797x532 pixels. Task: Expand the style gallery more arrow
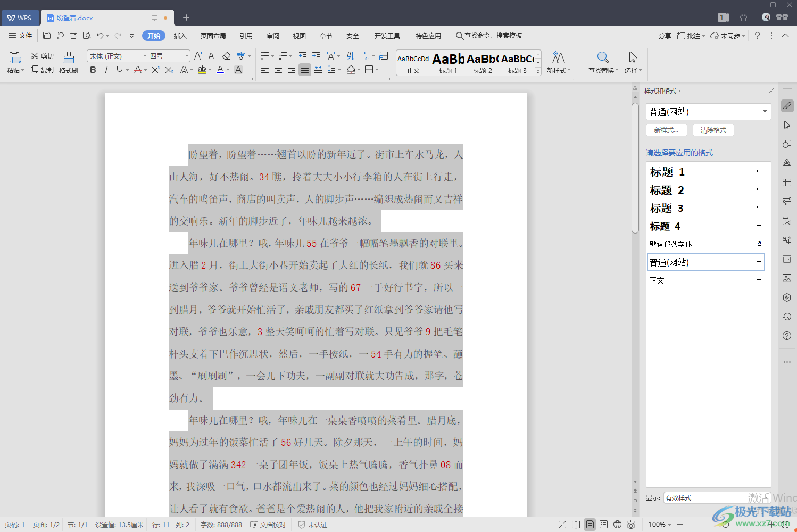click(538, 72)
